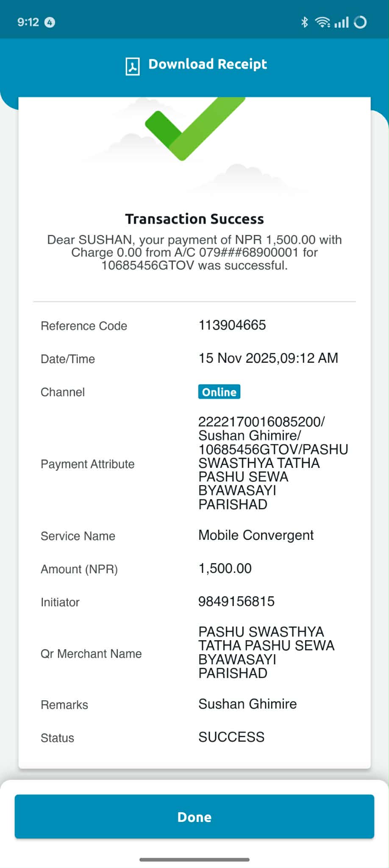Screen dimensions: 389x868
Task: Tap the initiator number 9849156815
Action: tap(236, 601)
